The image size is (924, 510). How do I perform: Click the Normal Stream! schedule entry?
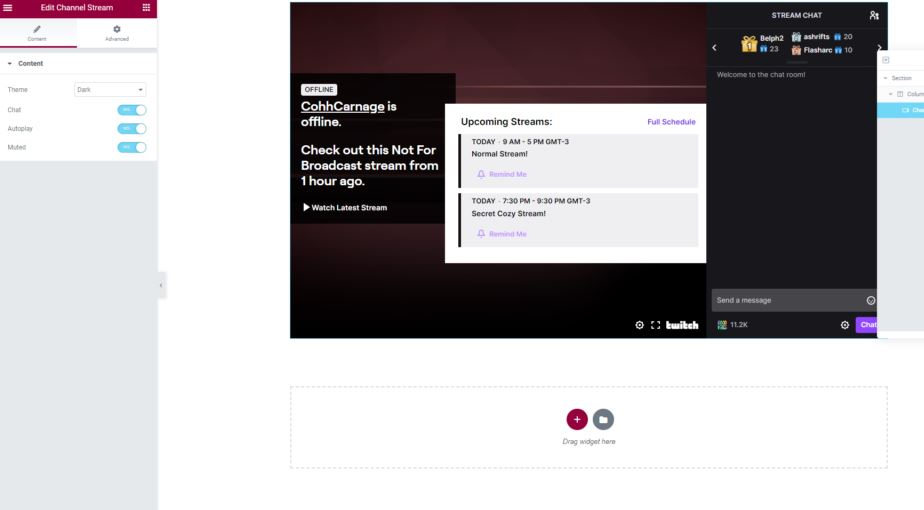coord(579,161)
